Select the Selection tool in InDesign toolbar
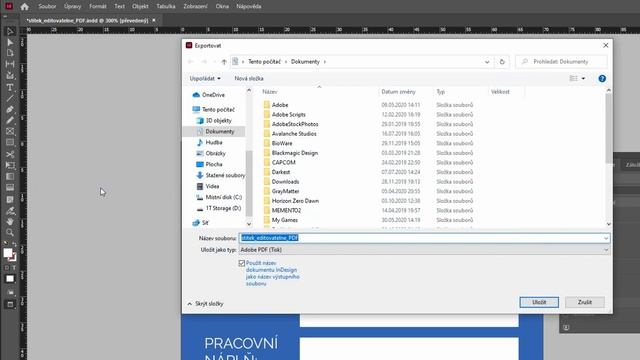 click(x=10, y=31)
